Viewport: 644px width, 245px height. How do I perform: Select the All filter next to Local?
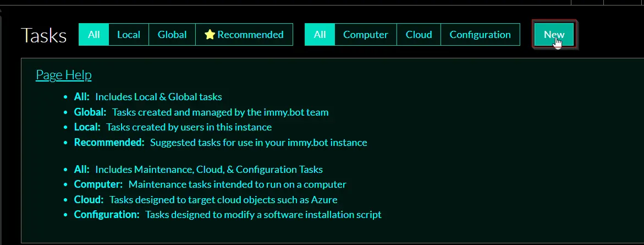pyautogui.click(x=93, y=35)
